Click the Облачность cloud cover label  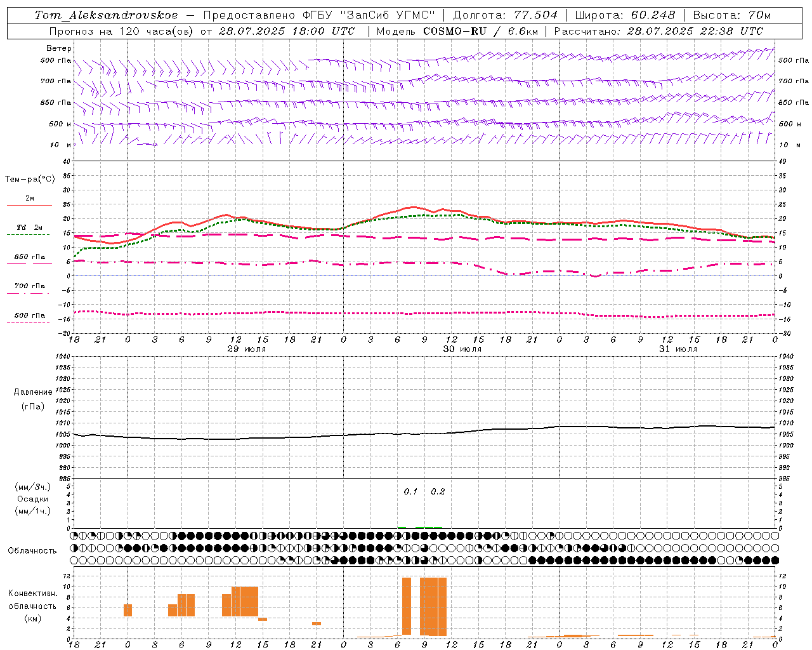(32, 550)
